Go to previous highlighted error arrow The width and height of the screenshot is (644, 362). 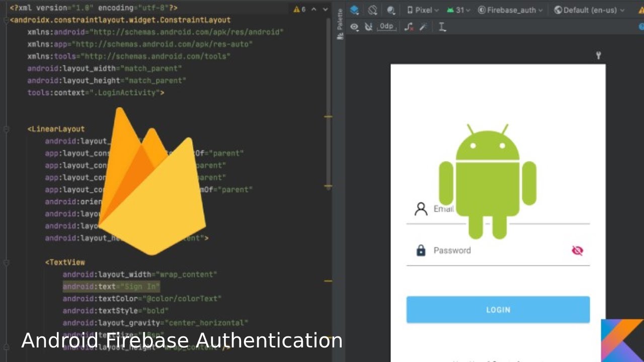click(x=314, y=9)
